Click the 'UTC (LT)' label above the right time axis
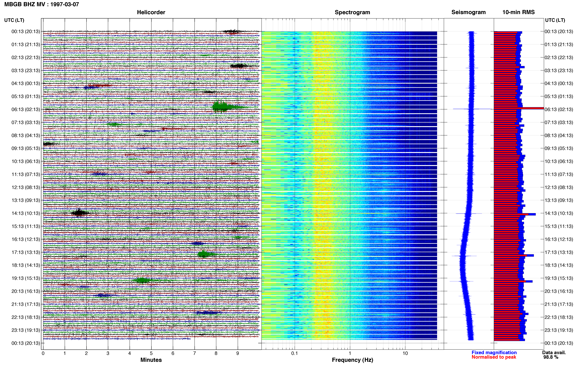Viewport: 588px width, 368px height. 555,20
